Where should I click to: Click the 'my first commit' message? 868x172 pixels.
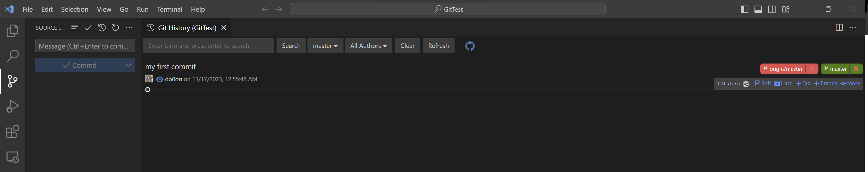pos(171,67)
